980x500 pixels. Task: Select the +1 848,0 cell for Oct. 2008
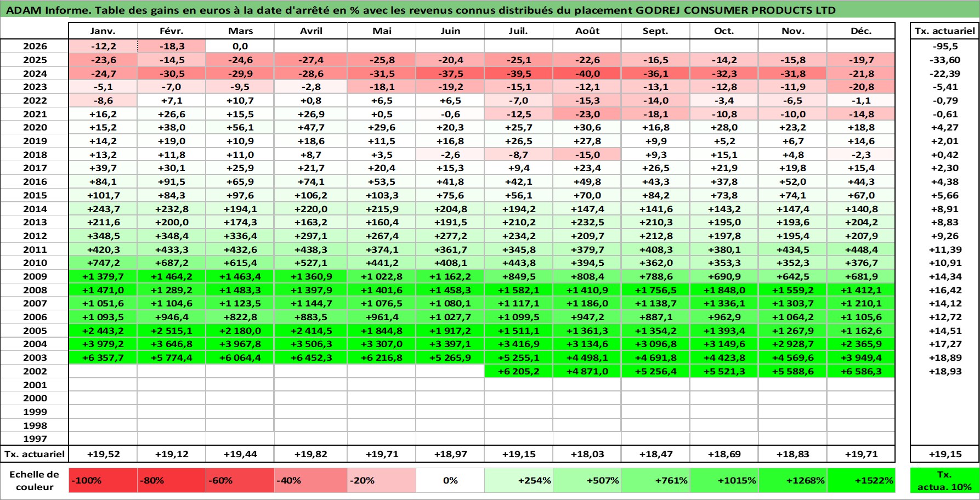pyautogui.click(x=724, y=290)
